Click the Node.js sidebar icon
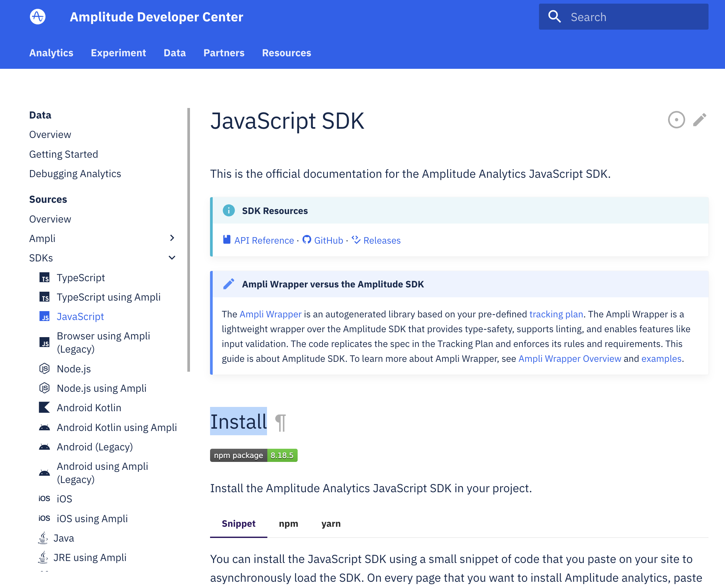The image size is (725, 588). 44,368
